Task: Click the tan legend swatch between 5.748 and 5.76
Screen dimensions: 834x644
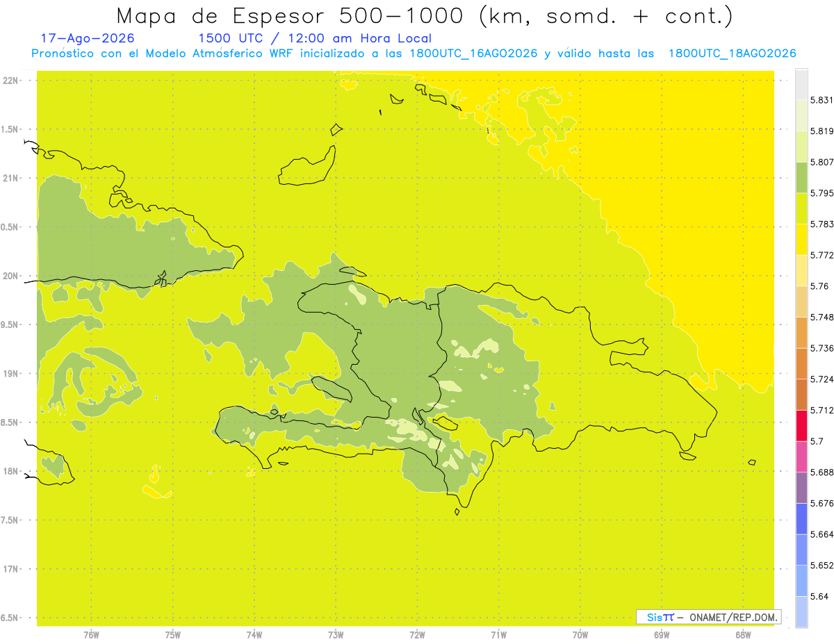Action: [801, 302]
